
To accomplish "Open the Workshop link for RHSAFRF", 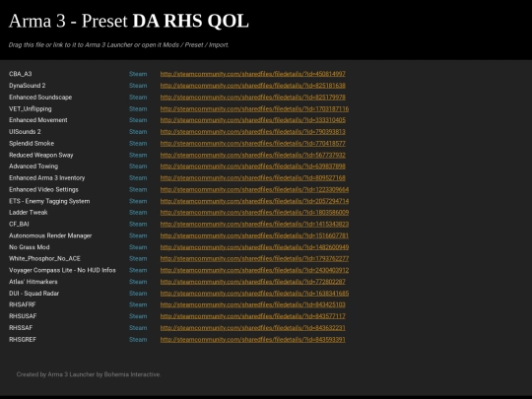I will [x=253, y=304].
